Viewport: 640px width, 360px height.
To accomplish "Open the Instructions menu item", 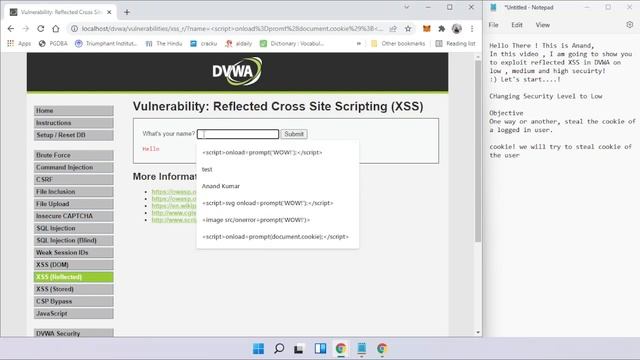I will point(73,123).
